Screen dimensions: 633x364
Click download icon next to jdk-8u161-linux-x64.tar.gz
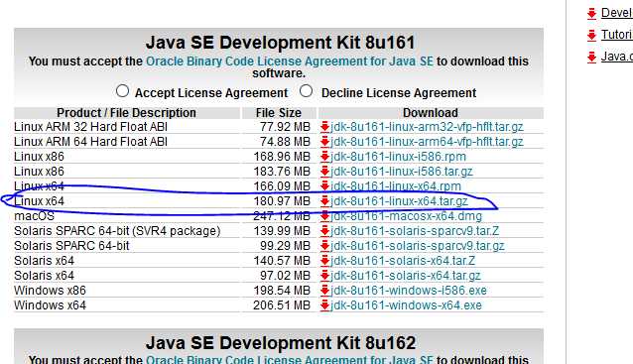click(324, 201)
